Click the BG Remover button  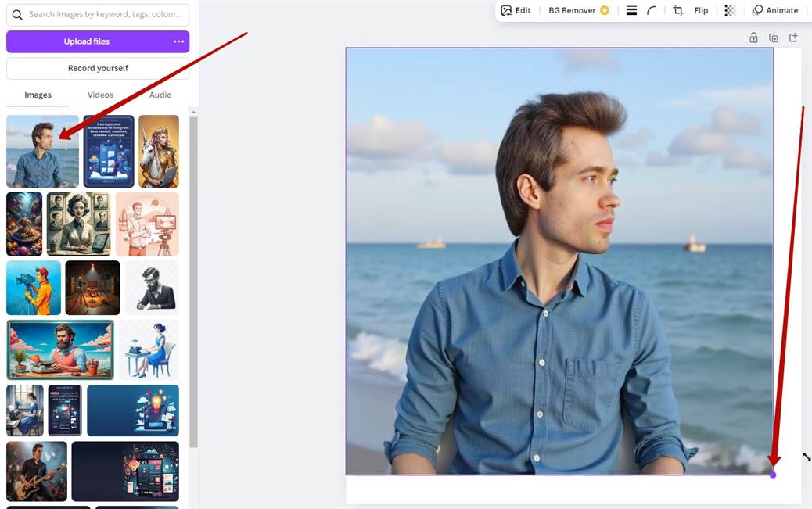pos(578,10)
